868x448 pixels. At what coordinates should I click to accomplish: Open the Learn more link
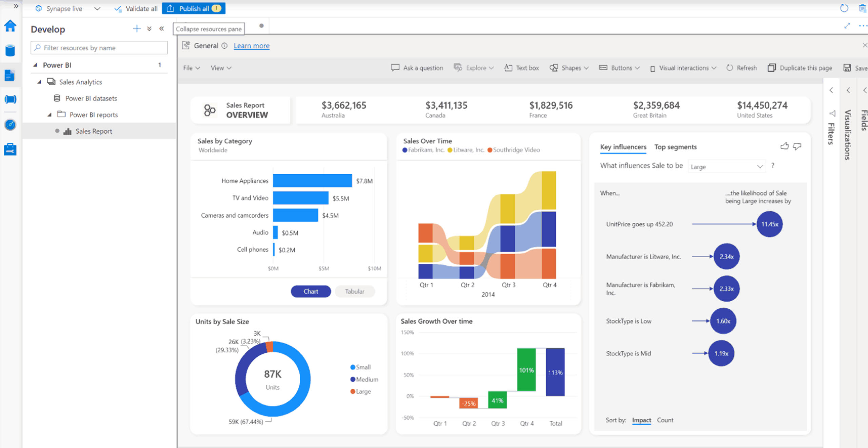251,45
